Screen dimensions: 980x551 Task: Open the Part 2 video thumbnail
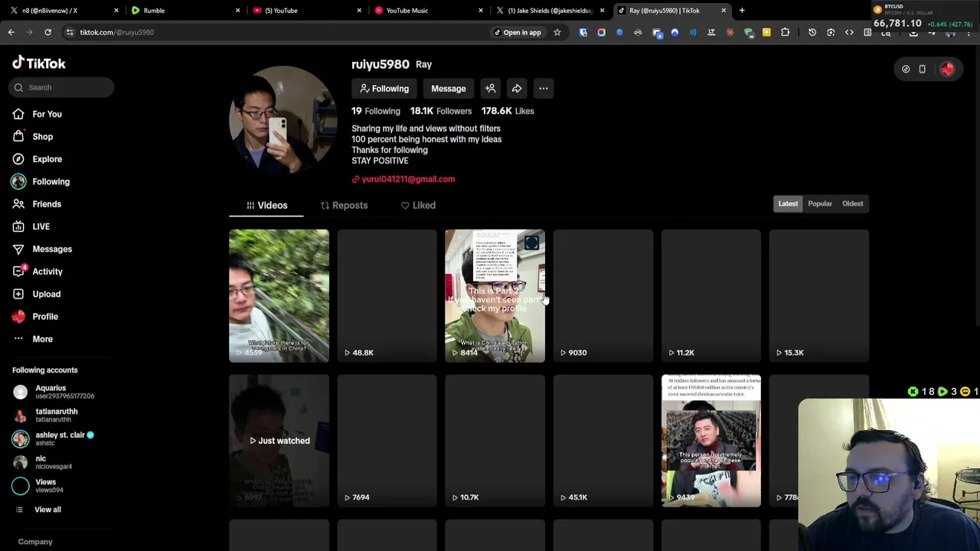tap(495, 295)
